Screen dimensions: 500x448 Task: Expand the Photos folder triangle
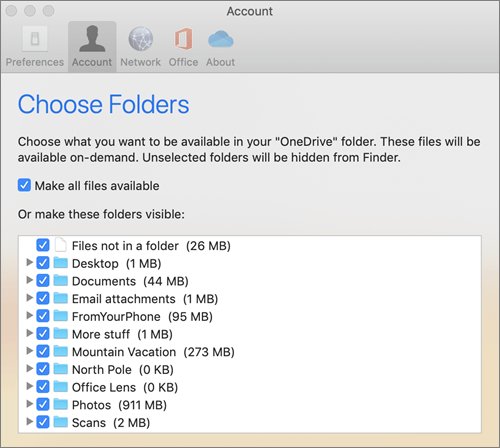click(29, 404)
